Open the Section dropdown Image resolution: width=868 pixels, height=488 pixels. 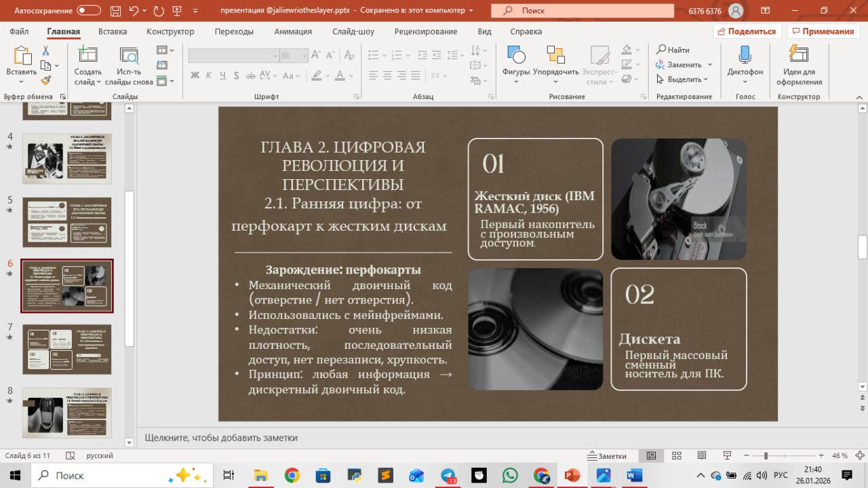click(x=165, y=81)
